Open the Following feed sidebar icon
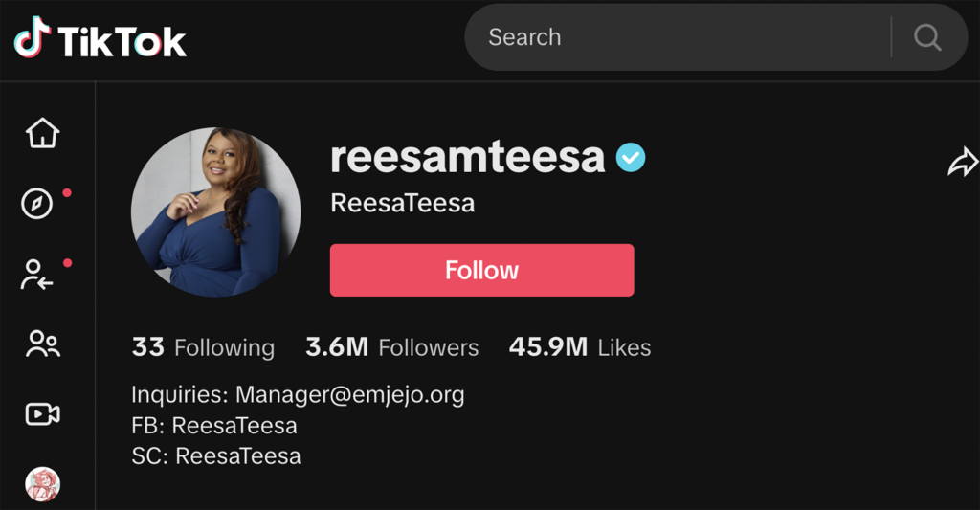Viewport: 980px width, 510px height. point(37,275)
